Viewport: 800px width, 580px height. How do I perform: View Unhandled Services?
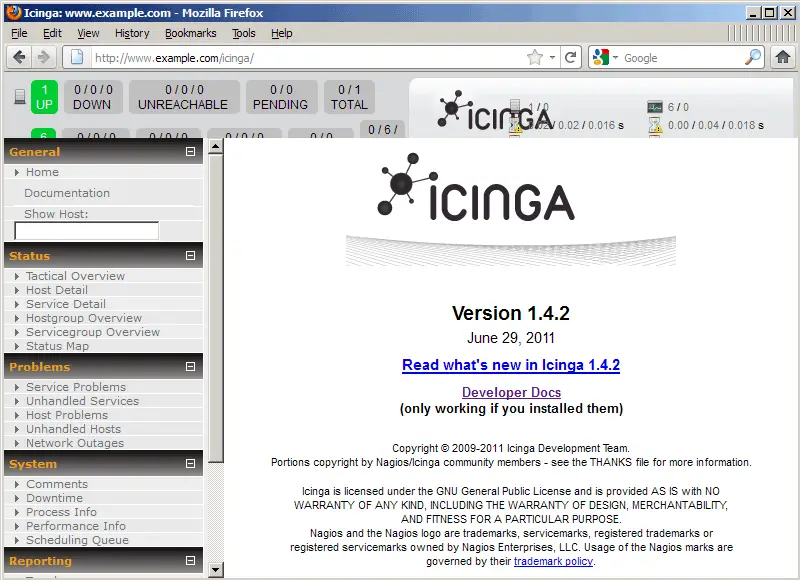pos(82,401)
